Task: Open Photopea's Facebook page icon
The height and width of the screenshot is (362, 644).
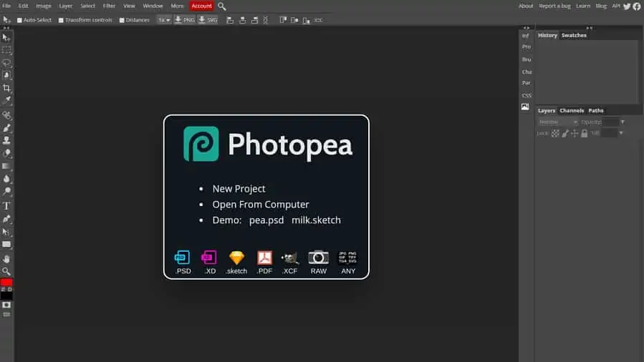Action: [x=637, y=6]
